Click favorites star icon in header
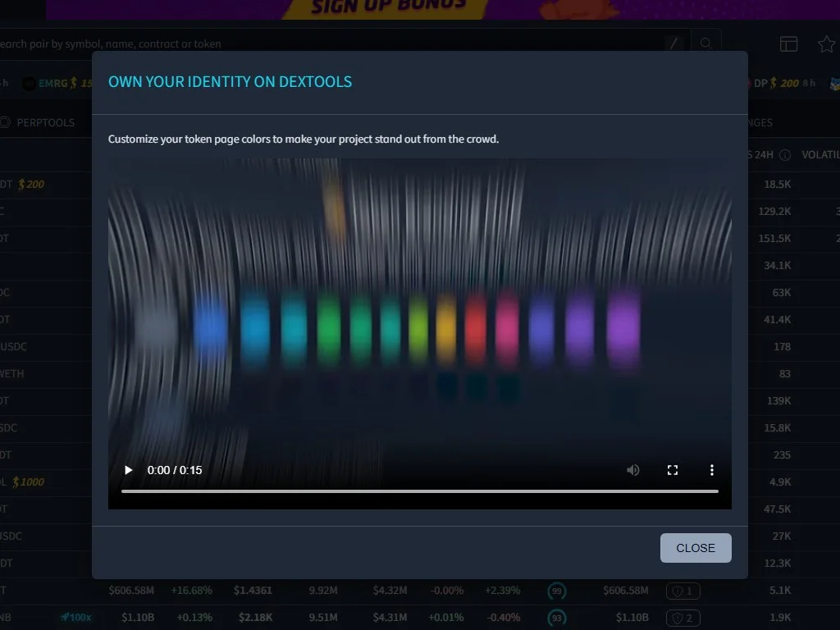The width and height of the screenshot is (840, 630). (827, 44)
